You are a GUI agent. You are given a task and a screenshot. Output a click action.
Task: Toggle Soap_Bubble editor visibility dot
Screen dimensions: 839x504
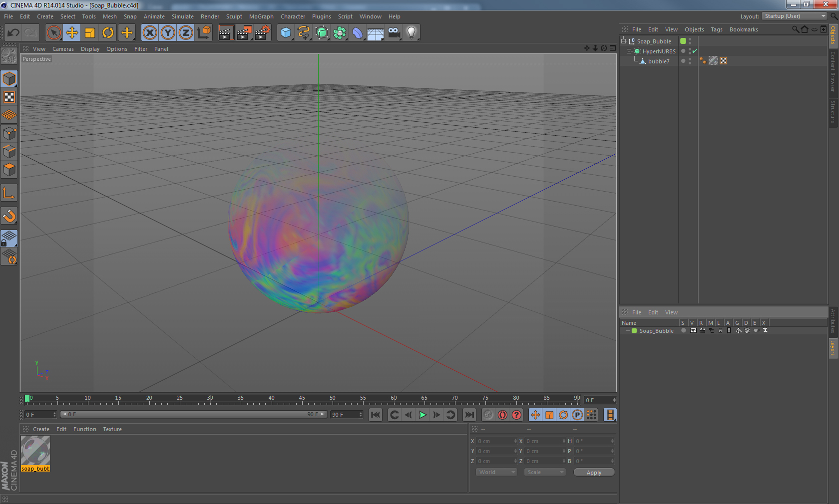[690, 39]
